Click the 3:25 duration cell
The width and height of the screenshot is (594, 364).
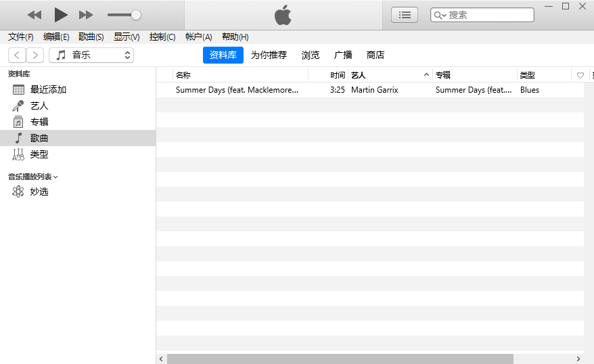click(x=337, y=90)
